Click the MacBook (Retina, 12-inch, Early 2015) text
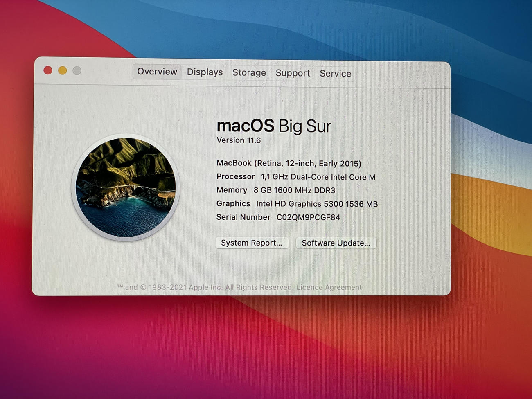 pos(289,163)
